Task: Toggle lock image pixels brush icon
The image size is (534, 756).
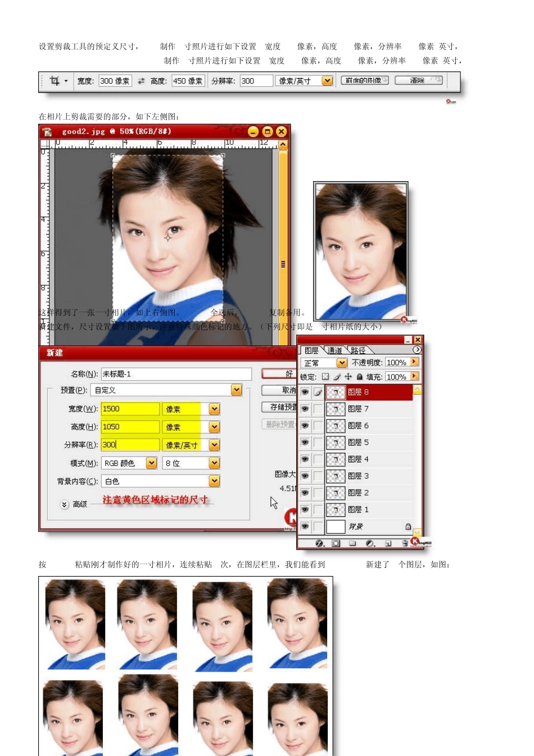Action: pyautogui.click(x=337, y=377)
